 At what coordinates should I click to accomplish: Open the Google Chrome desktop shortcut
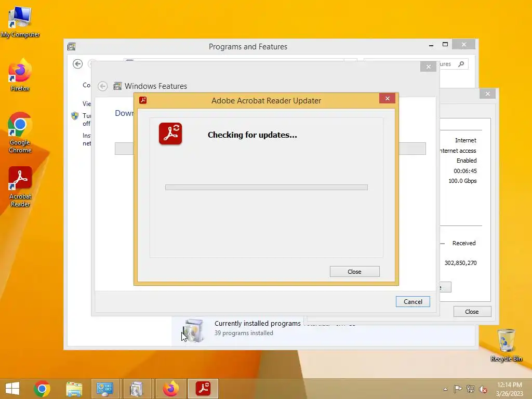20,132
